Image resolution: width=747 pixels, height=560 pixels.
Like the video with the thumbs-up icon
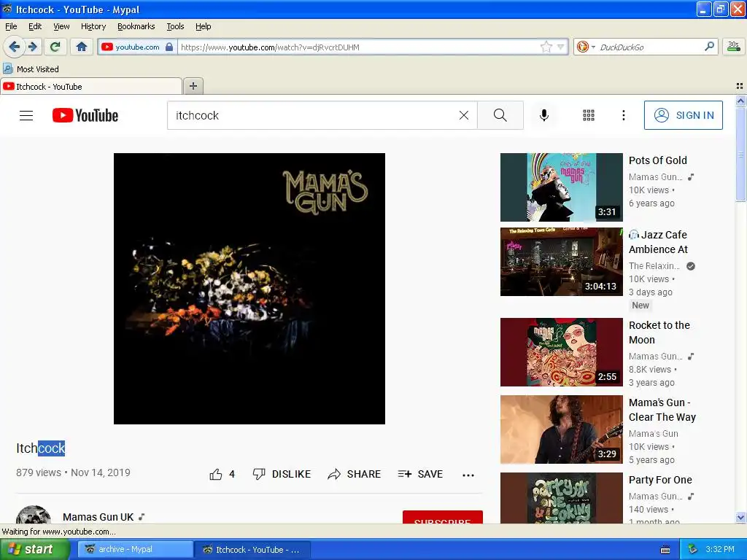(x=216, y=474)
